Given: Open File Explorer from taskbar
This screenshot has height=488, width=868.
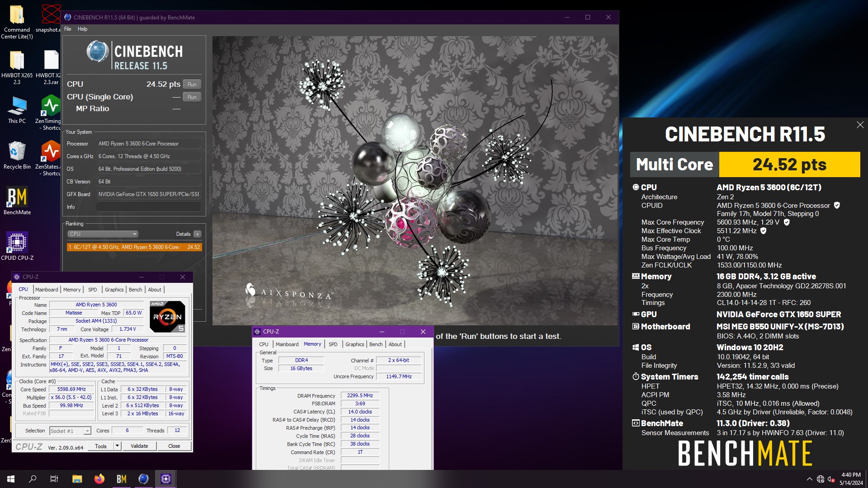Looking at the screenshot, I should 77,479.
